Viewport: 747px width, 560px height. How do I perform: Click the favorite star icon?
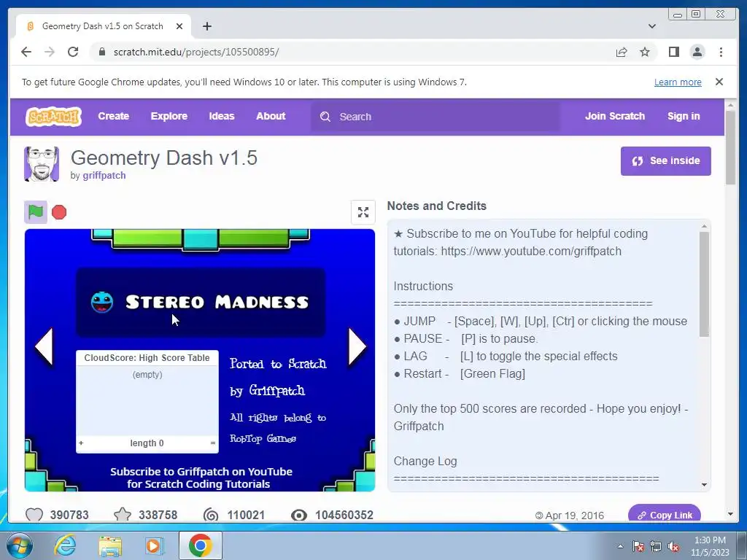[x=123, y=515]
